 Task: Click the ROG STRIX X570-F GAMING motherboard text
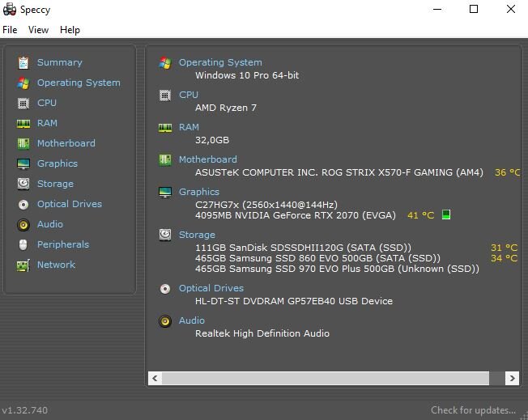click(x=339, y=172)
